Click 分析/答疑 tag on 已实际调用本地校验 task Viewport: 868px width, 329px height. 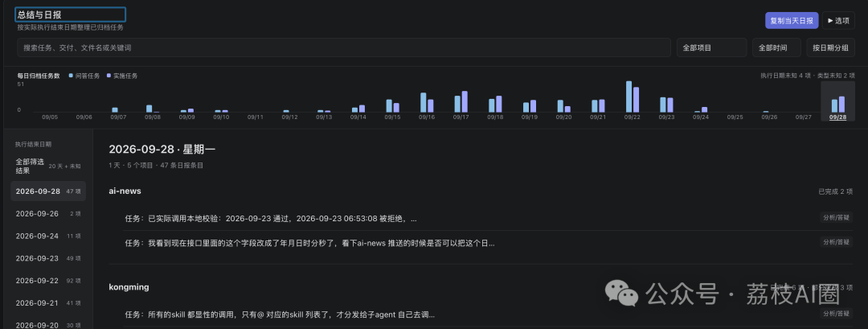pos(836,218)
